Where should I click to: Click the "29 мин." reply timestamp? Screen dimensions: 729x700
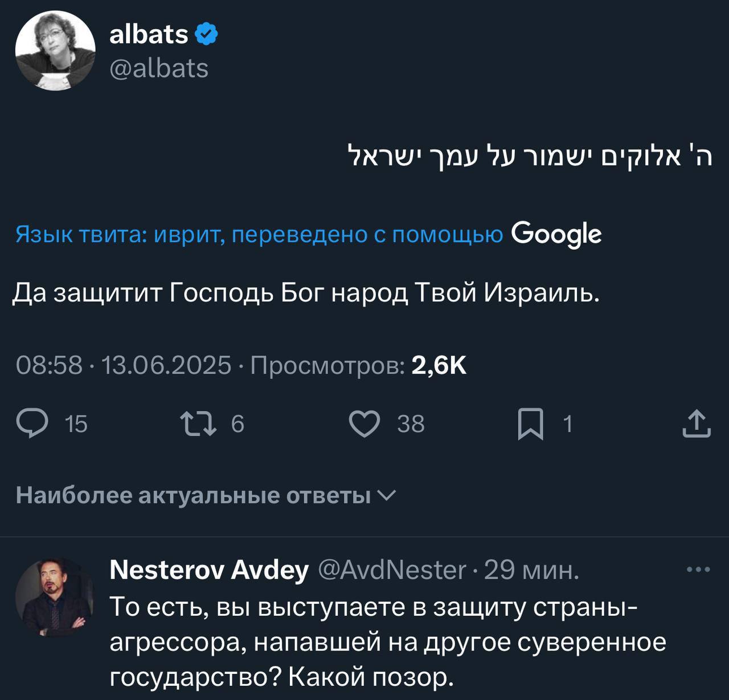point(532,569)
